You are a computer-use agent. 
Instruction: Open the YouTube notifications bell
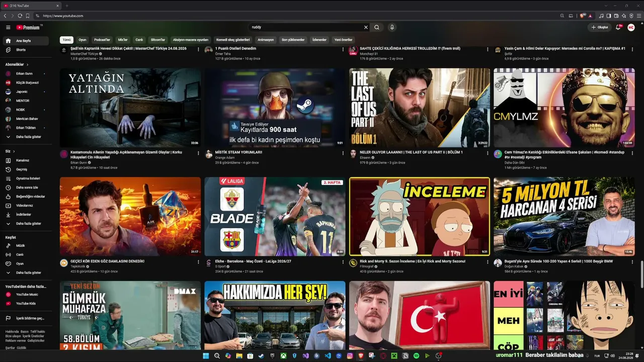pos(619,27)
